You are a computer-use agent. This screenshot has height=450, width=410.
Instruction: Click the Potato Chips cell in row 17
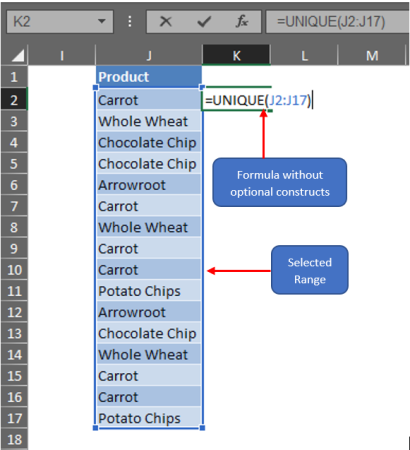coord(149,418)
